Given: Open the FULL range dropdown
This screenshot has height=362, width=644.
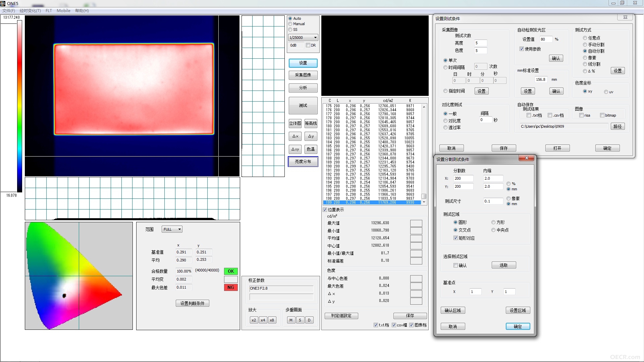Looking at the screenshot, I should click(172, 229).
